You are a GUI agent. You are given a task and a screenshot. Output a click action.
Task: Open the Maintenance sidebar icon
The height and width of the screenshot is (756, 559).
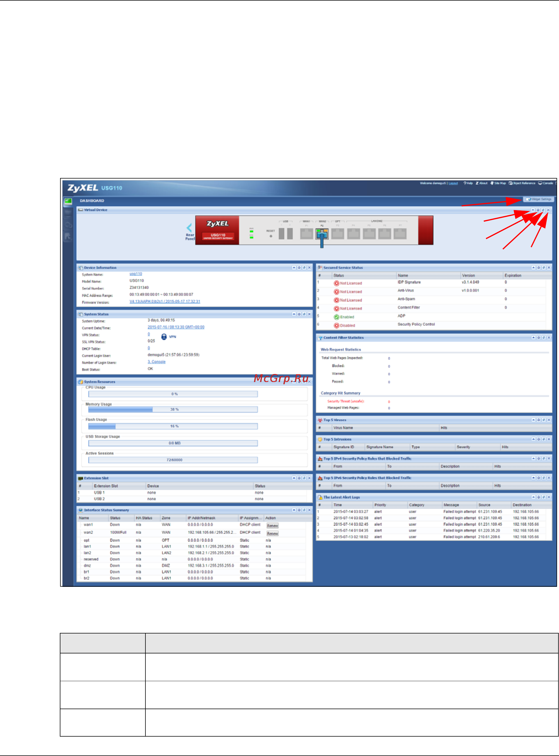68,236
